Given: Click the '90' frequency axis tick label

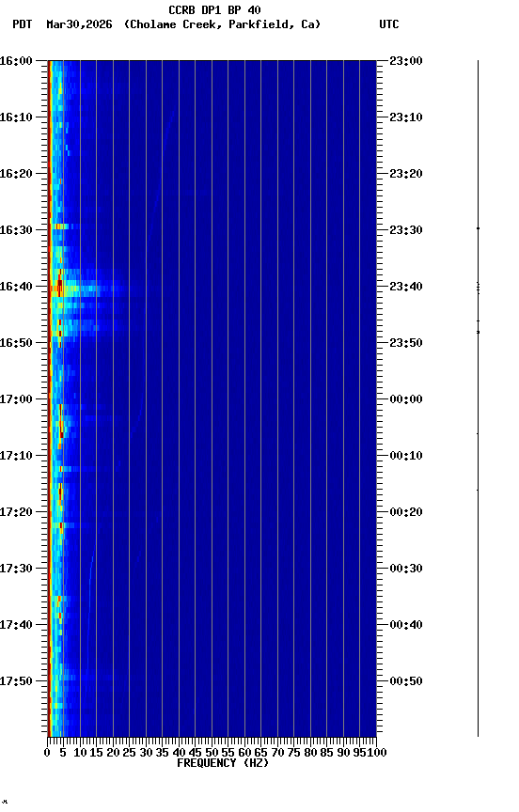Looking at the screenshot, I should click(x=343, y=754).
